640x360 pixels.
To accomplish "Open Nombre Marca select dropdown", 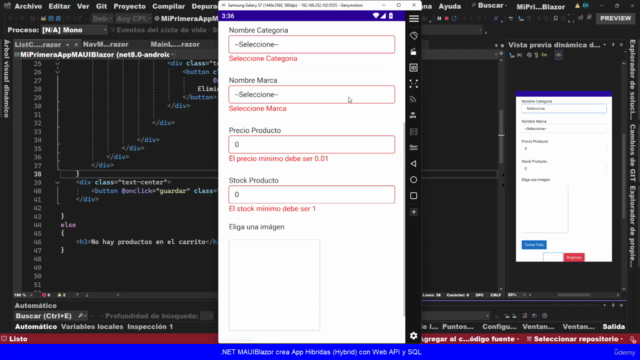I will tap(311, 95).
